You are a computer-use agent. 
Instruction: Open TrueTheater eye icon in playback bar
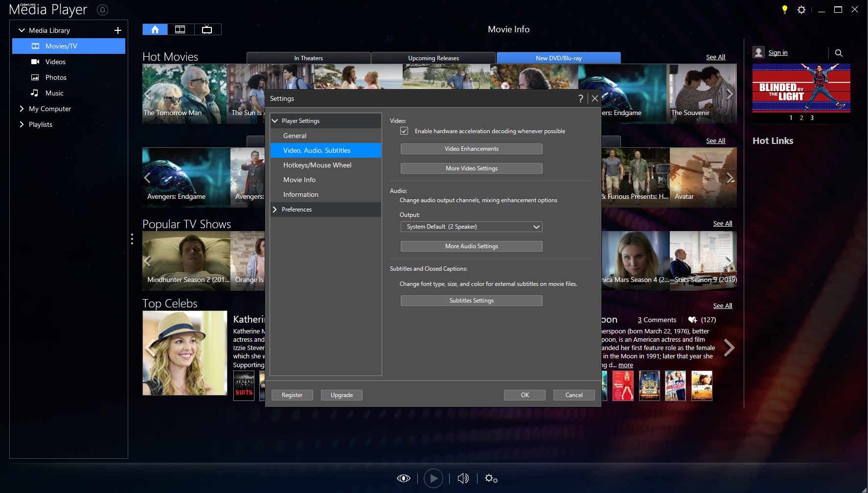(404, 478)
